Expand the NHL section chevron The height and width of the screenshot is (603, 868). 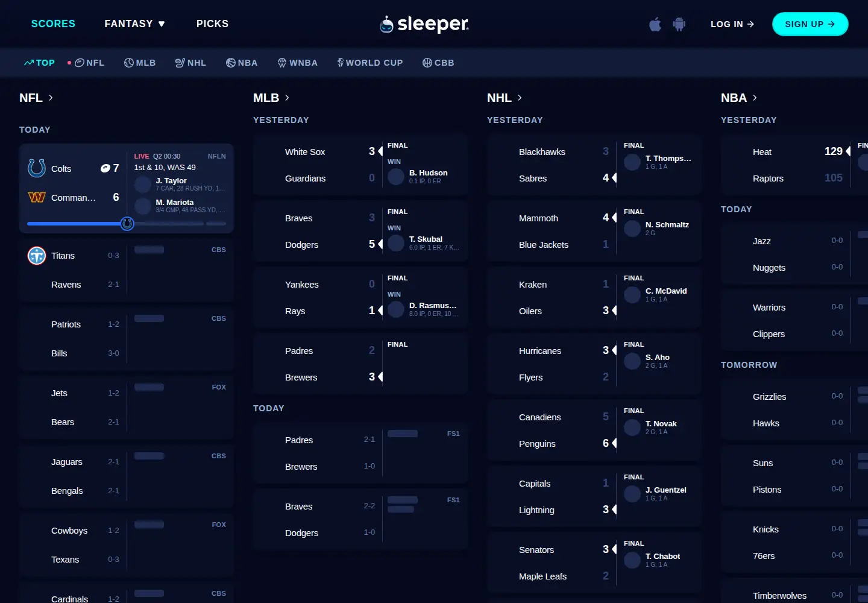coord(520,98)
